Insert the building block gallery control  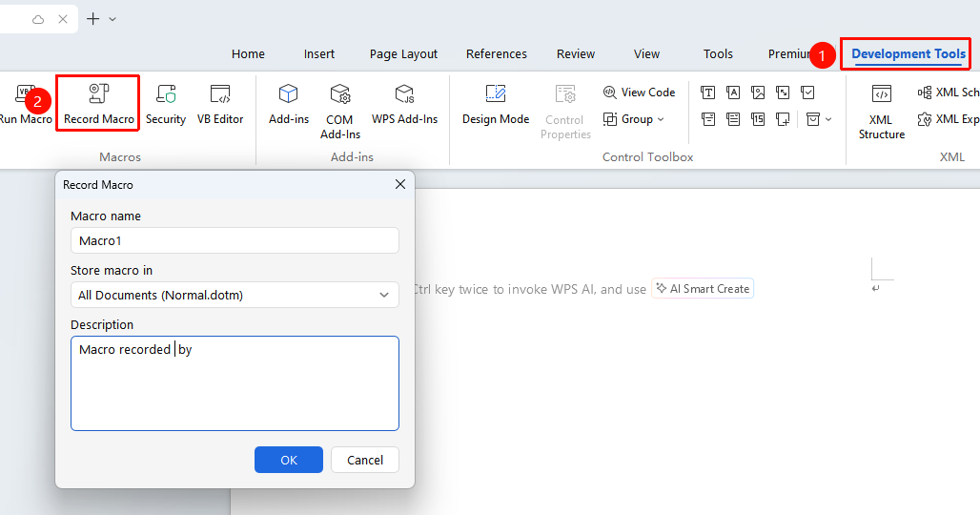(x=783, y=93)
